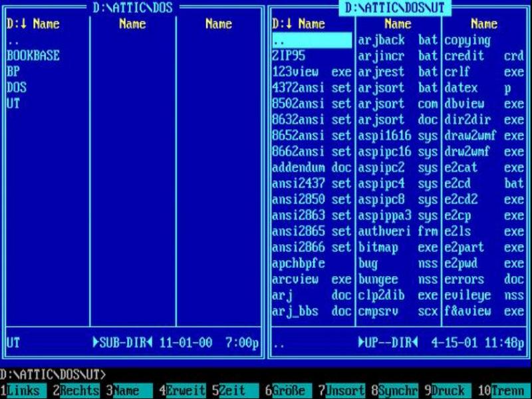Select the file ansi2850 set

pyautogui.click(x=312, y=199)
